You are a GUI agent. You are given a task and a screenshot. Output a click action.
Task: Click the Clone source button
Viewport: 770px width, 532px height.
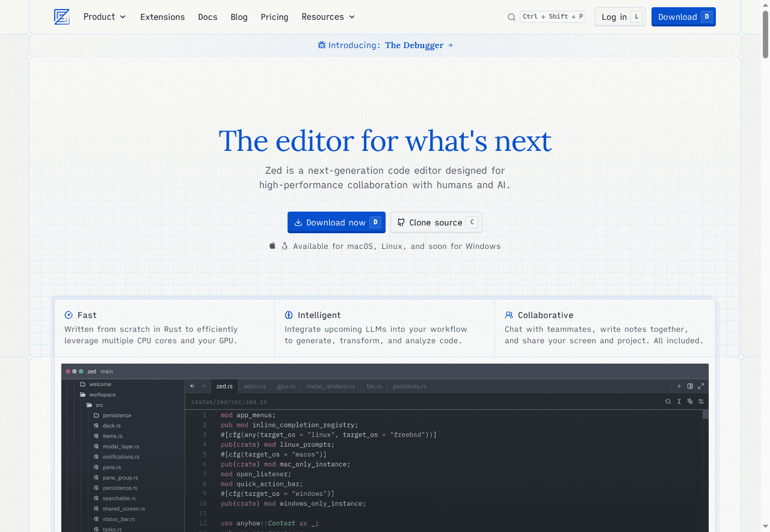click(x=436, y=222)
